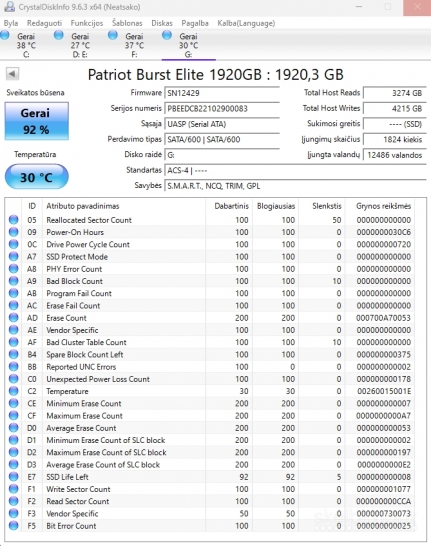Image resolution: width=431 pixels, height=546 pixels.
Task: Select disk G: tab at 30 °C
Action: pos(188,45)
